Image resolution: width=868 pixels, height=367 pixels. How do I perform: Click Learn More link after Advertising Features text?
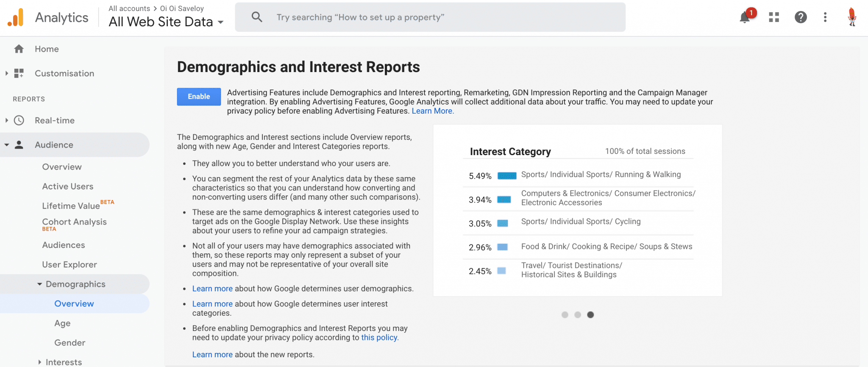tap(433, 111)
